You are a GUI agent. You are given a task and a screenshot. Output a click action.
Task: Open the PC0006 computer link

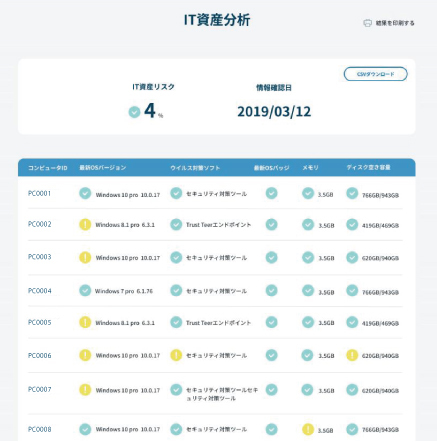point(40,355)
